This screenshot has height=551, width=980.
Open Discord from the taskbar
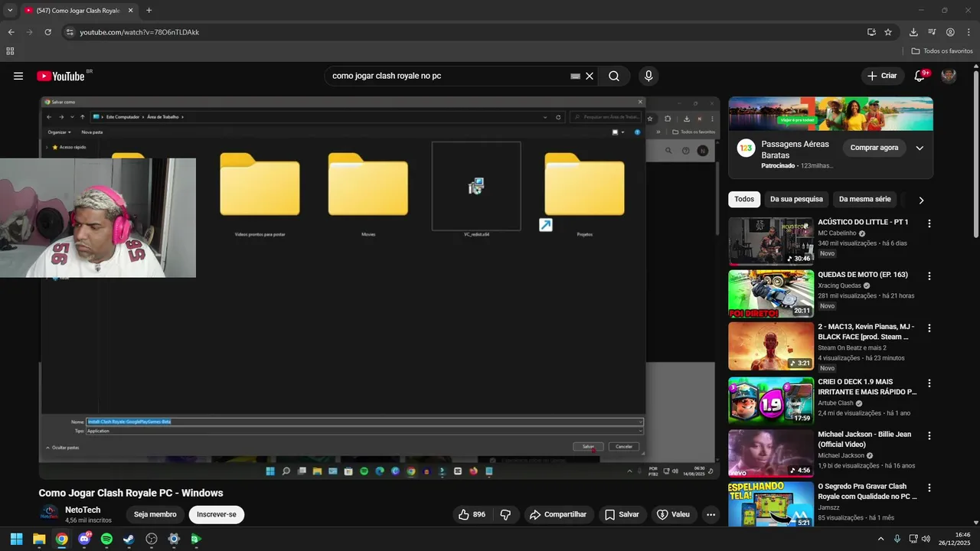pyautogui.click(x=84, y=539)
